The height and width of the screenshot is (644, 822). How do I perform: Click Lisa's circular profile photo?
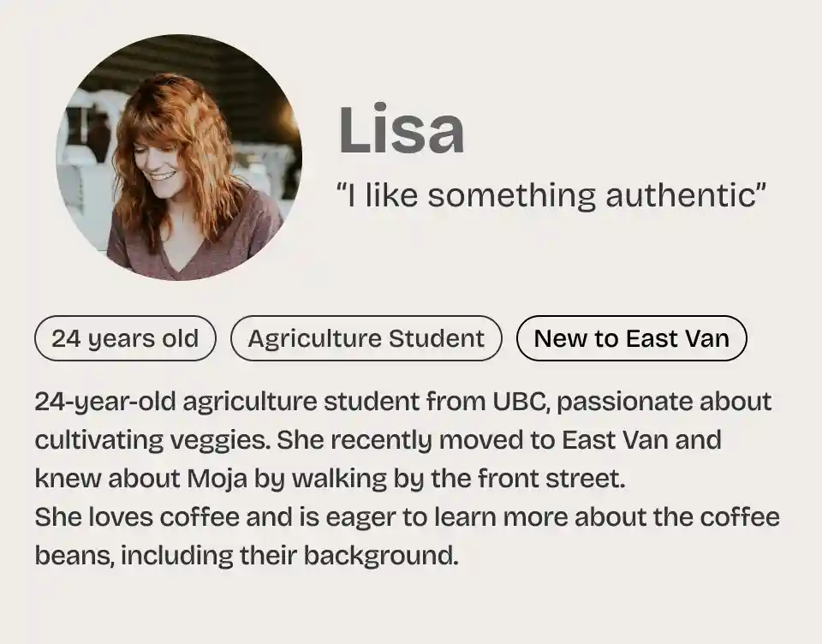(x=179, y=158)
